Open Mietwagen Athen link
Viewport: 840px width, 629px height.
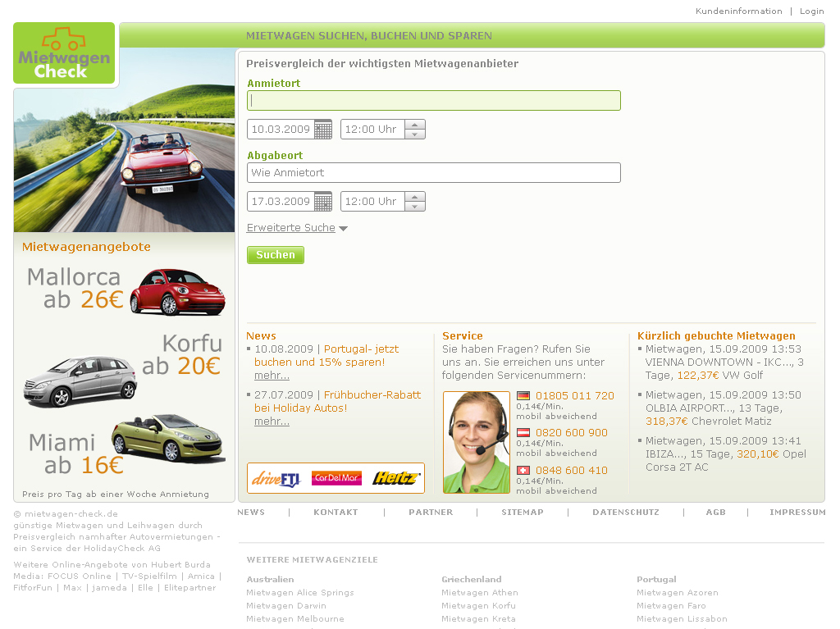point(479,593)
